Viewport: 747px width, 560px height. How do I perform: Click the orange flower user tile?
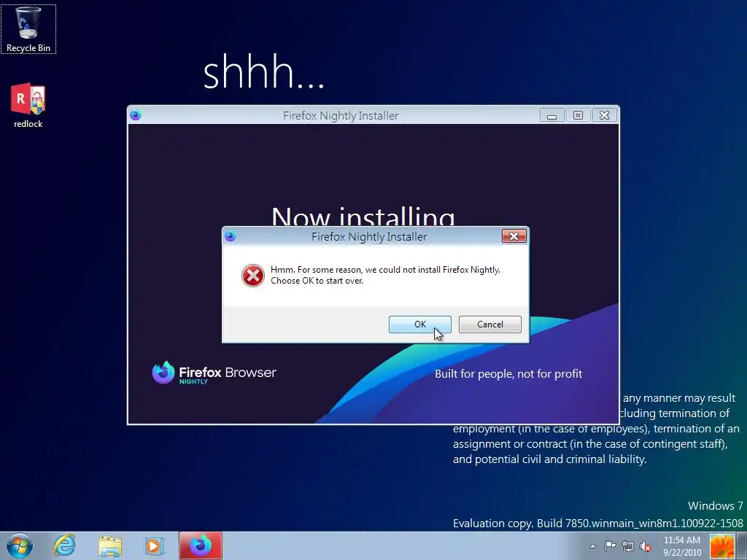pyautogui.click(x=722, y=546)
